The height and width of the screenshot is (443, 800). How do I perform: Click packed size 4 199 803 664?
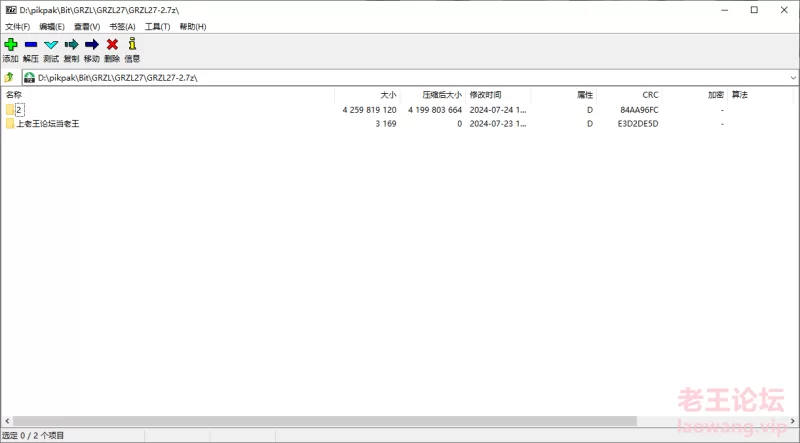[x=435, y=110]
